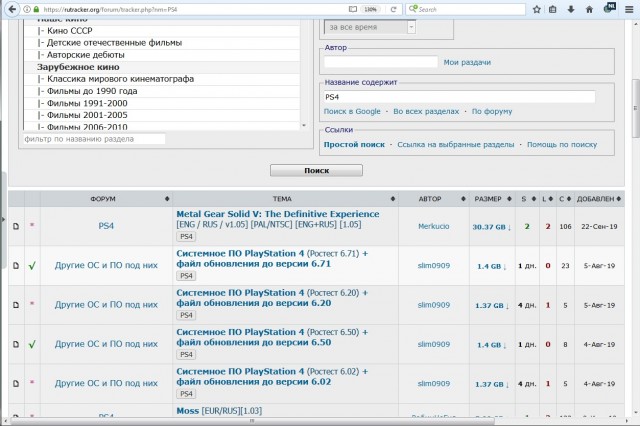Focus the 'фильтр по названию раздела' field
The width and height of the screenshot is (640, 426).
(x=94, y=139)
